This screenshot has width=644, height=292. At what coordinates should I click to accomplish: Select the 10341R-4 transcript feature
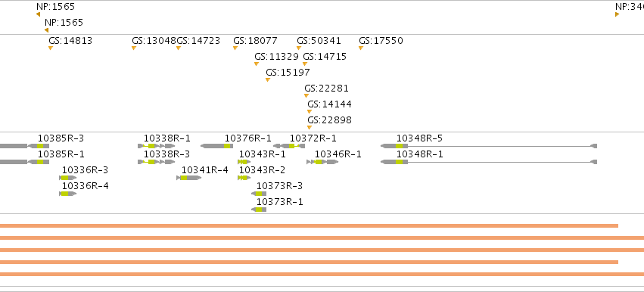[189, 178]
